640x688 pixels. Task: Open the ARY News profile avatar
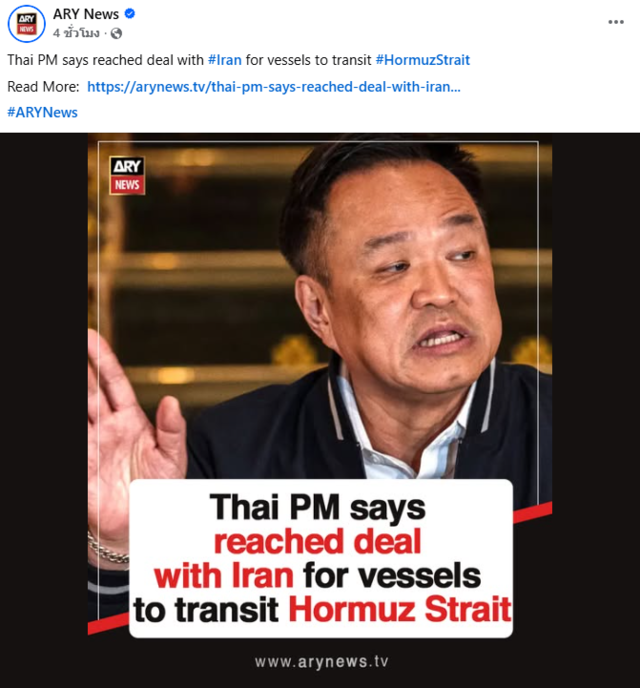(x=26, y=23)
